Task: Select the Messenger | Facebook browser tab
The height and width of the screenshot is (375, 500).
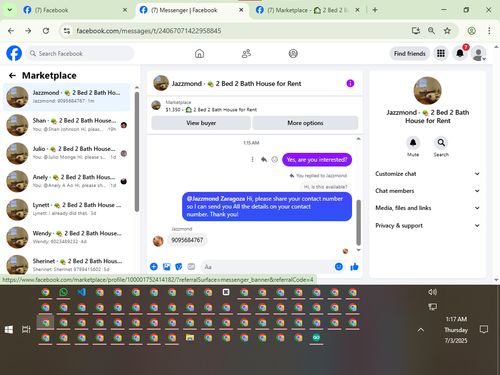Action: pos(192,10)
